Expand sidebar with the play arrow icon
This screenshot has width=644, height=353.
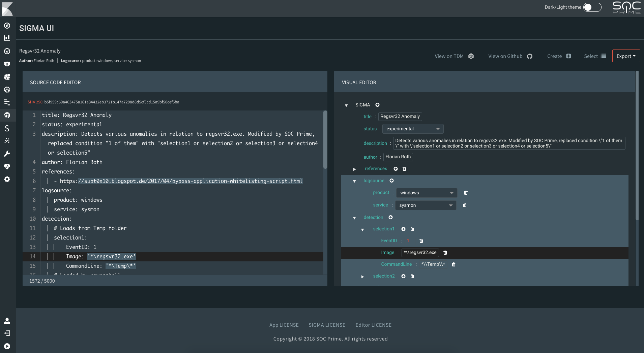click(7, 346)
